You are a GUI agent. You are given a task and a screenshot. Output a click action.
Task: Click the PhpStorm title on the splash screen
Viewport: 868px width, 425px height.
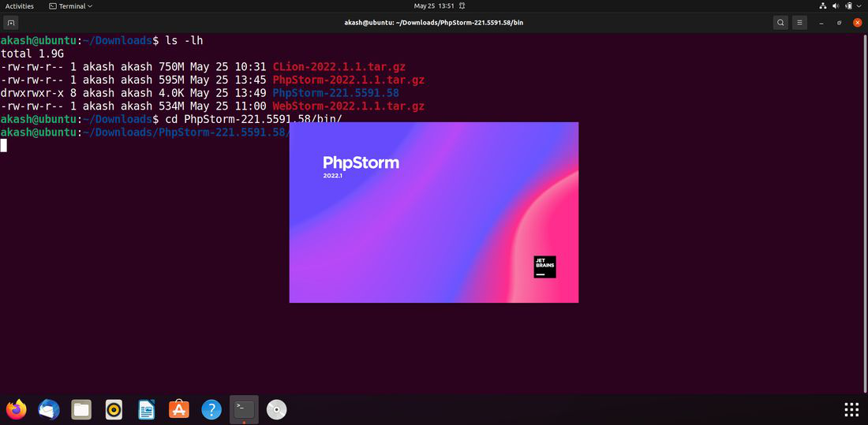pos(361,162)
